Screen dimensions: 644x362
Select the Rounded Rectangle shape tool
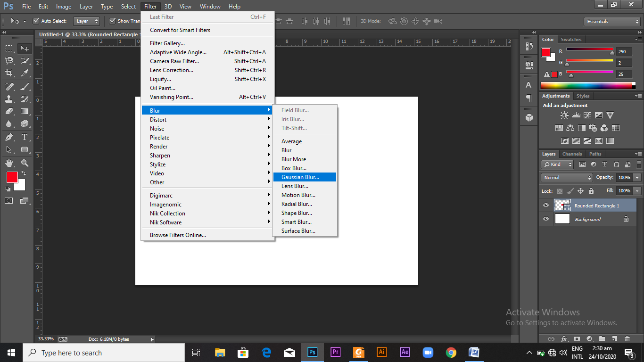[x=25, y=150]
